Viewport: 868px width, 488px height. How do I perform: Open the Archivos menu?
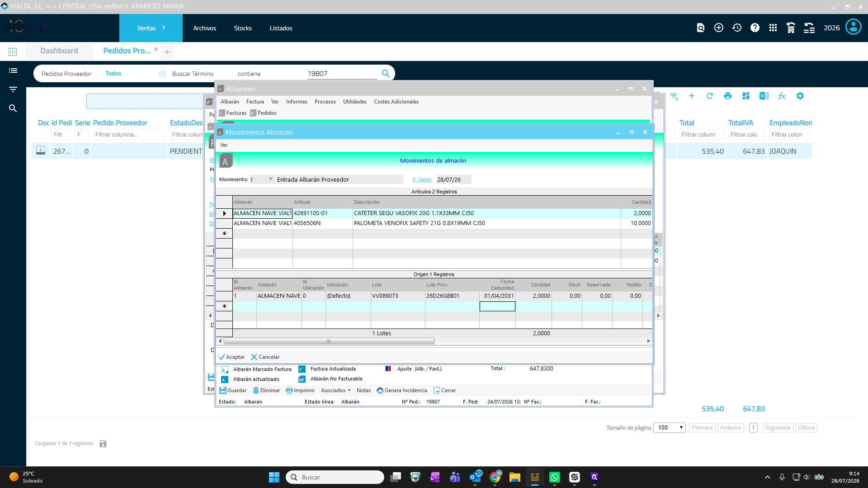204,28
